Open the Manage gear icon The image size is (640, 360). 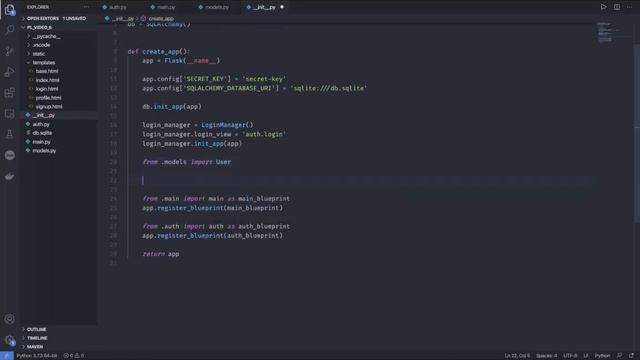pos(10,340)
